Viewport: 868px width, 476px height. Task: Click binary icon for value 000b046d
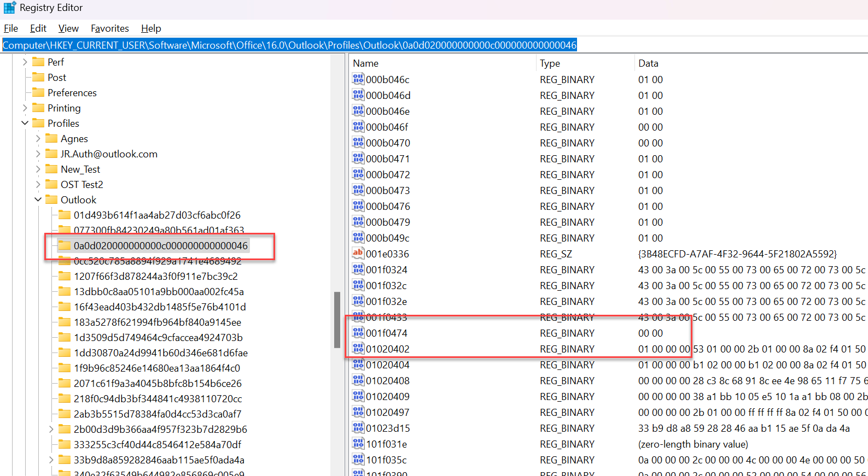click(x=358, y=95)
